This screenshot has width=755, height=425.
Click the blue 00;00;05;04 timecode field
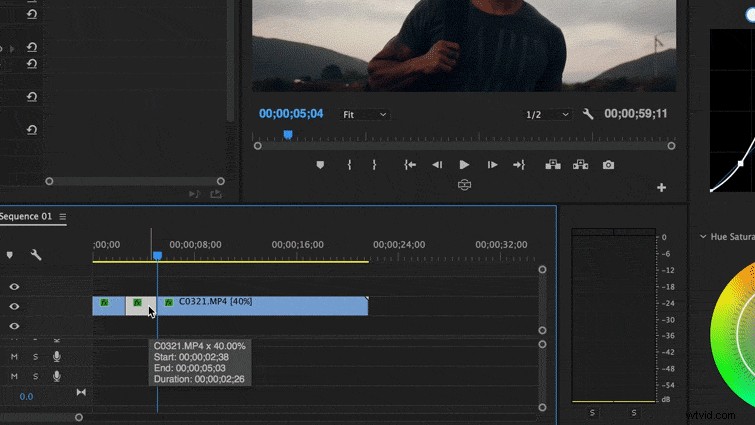point(291,114)
